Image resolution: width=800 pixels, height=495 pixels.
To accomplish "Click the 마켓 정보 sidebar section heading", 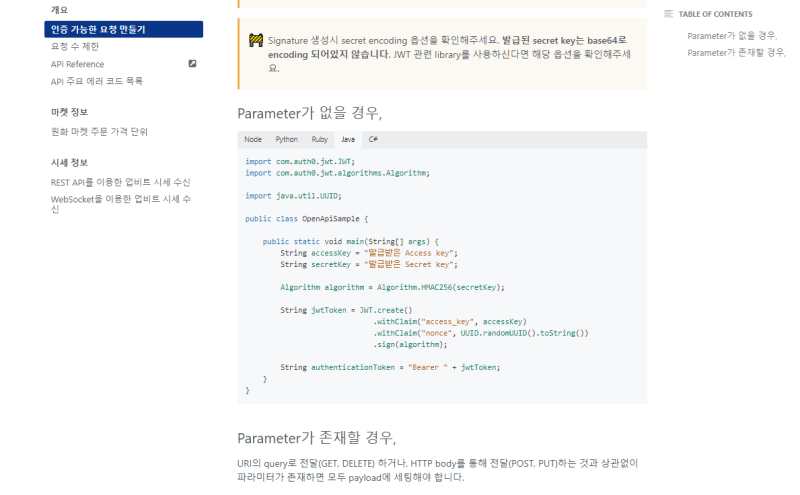I will point(69,112).
